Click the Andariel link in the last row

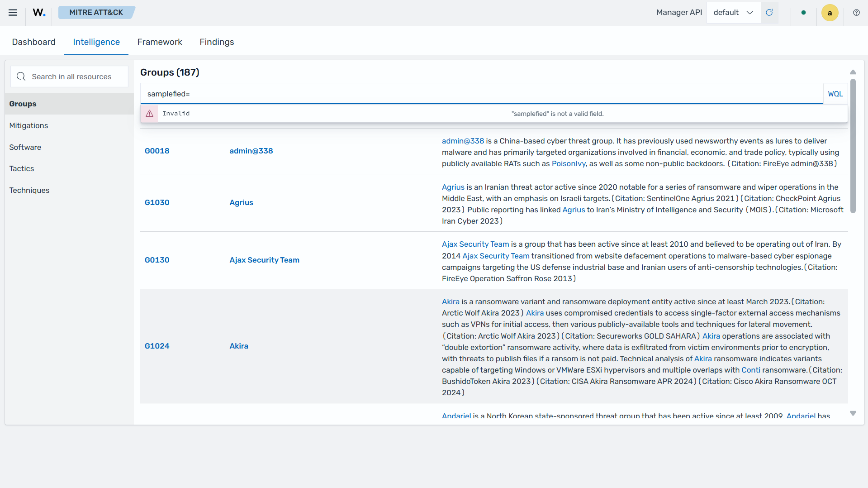click(456, 416)
